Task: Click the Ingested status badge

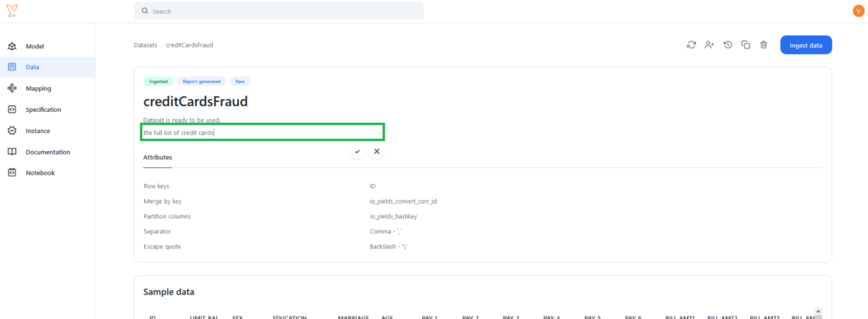Action: (x=159, y=81)
